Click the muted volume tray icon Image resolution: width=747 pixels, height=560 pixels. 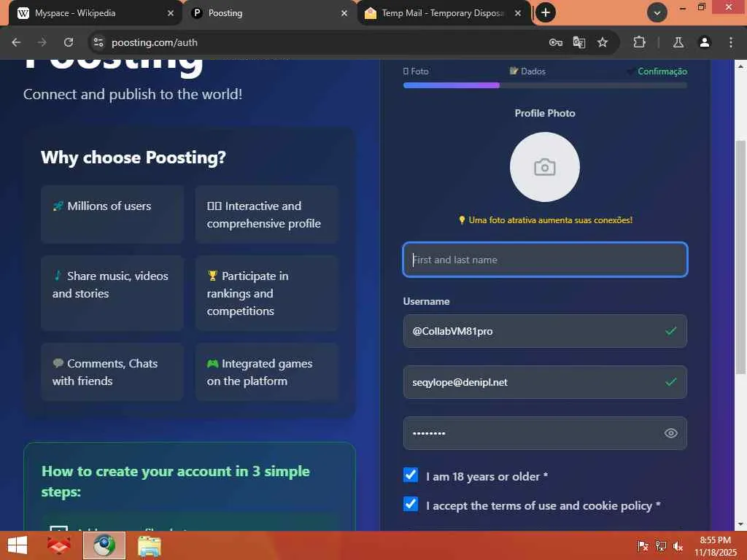point(678,546)
